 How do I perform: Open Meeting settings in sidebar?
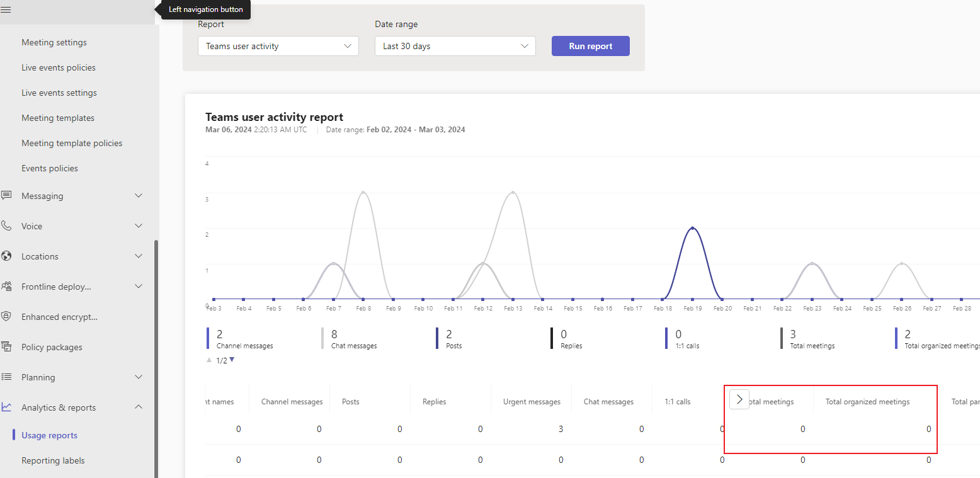click(x=54, y=42)
